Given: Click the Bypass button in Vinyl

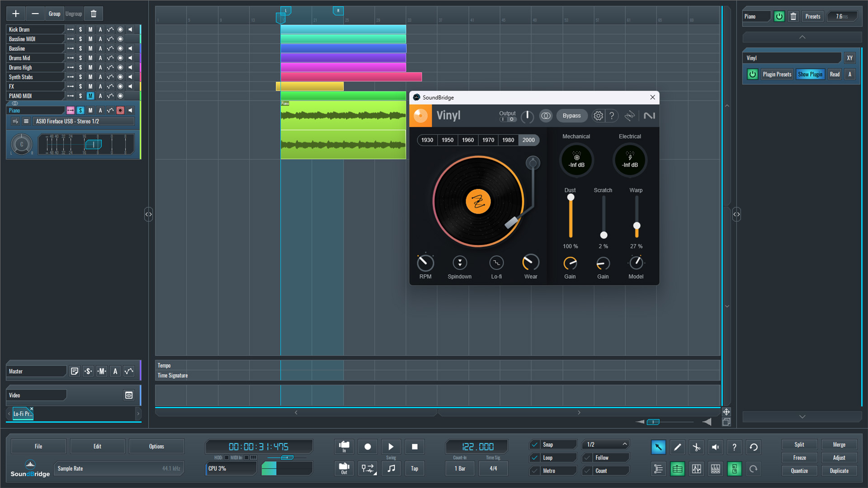Looking at the screenshot, I should pos(571,116).
